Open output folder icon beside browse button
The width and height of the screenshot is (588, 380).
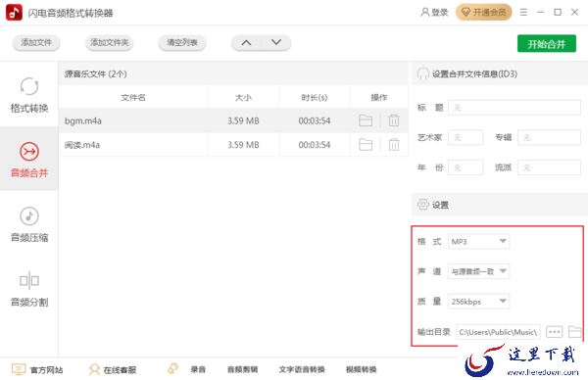point(575,332)
